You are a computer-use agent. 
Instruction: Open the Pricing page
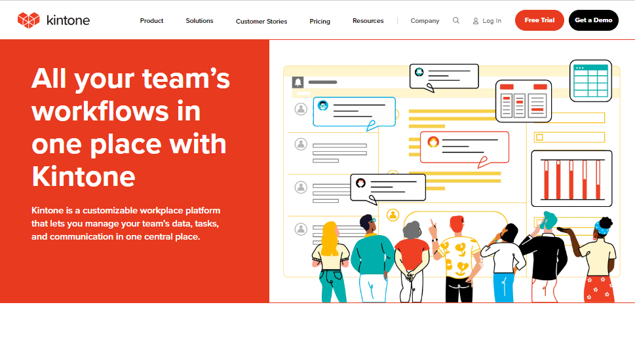pyautogui.click(x=320, y=21)
